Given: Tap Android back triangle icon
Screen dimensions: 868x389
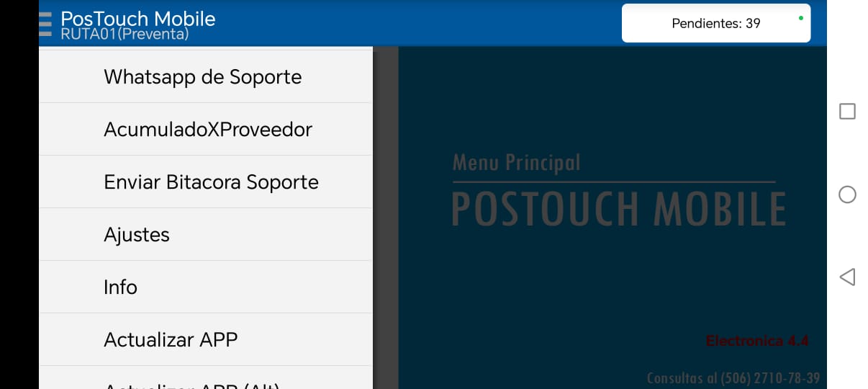Looking at the screenshot, I should (x=848, y=277).
